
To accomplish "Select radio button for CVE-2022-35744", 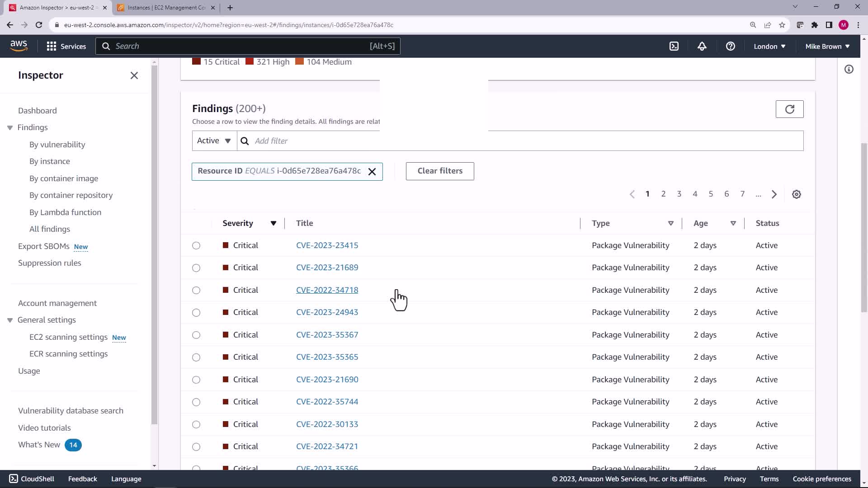I will 196,402.
